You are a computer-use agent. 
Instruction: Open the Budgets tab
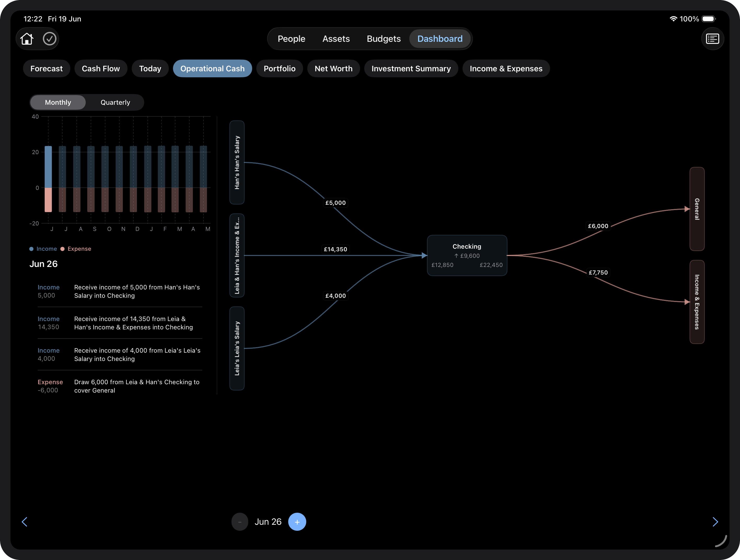pos(383,39)
